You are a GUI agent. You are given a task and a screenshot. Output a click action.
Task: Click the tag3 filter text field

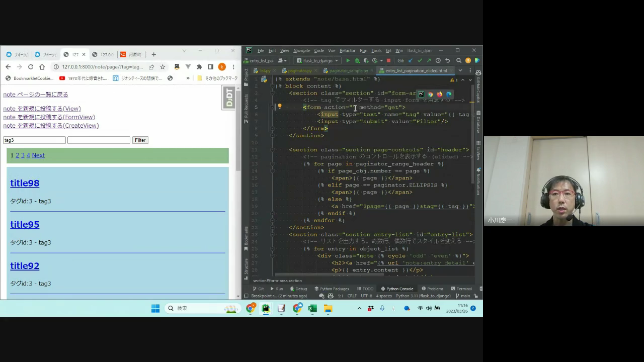coord(34,140)
